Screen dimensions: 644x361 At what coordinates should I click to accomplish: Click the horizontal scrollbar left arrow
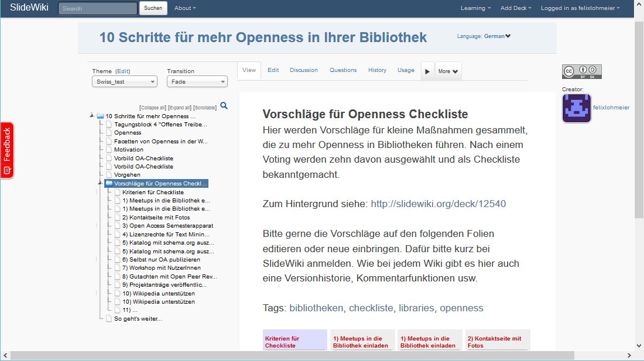tap(5, 355)
